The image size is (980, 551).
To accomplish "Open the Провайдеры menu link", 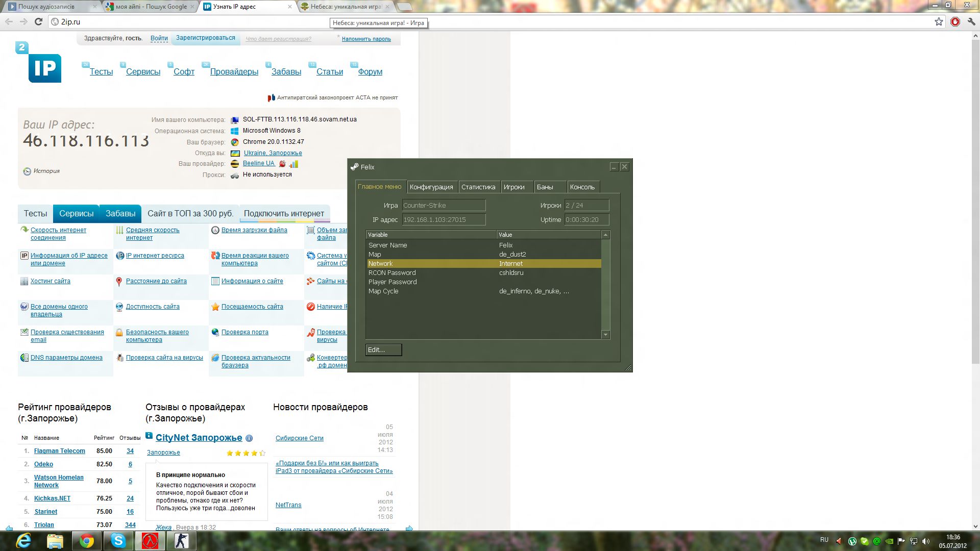I will (x=234, y=72).
